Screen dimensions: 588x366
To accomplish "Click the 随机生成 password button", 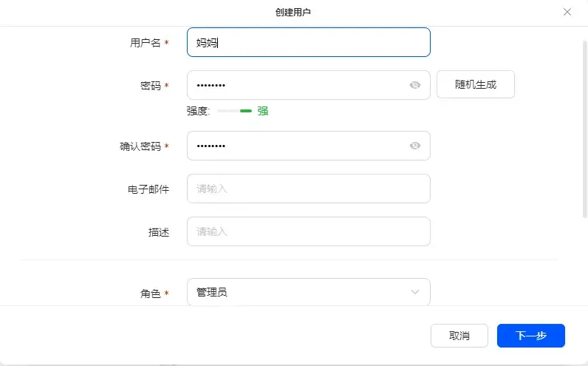I will tap(475, 84).
